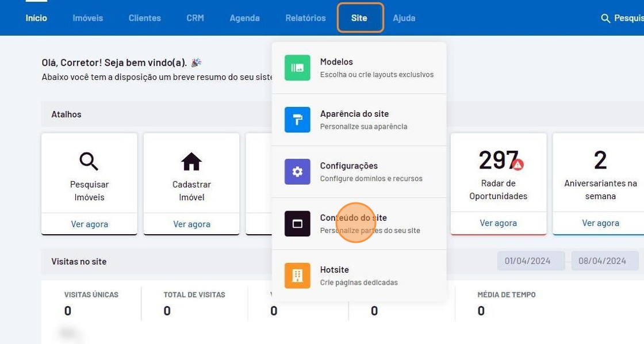The height and width of the screenshot is (344, 644).
Task: Click the blue paint roller Aparência icon
Action: click(297, 120)
